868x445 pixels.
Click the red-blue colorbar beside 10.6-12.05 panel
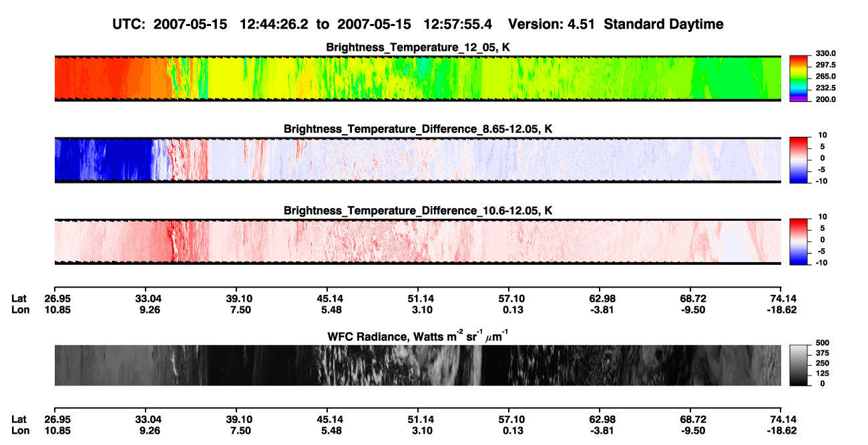click(x=799, y=242)
